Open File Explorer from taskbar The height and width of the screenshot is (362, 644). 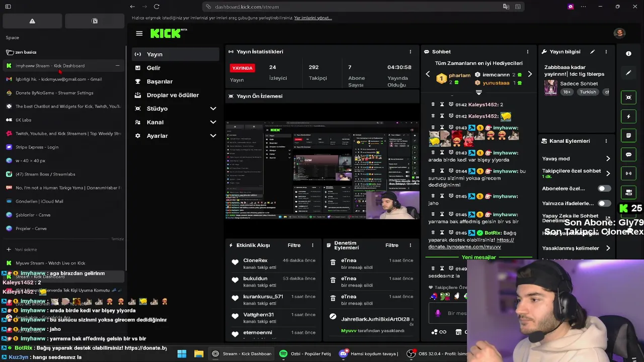199,353
